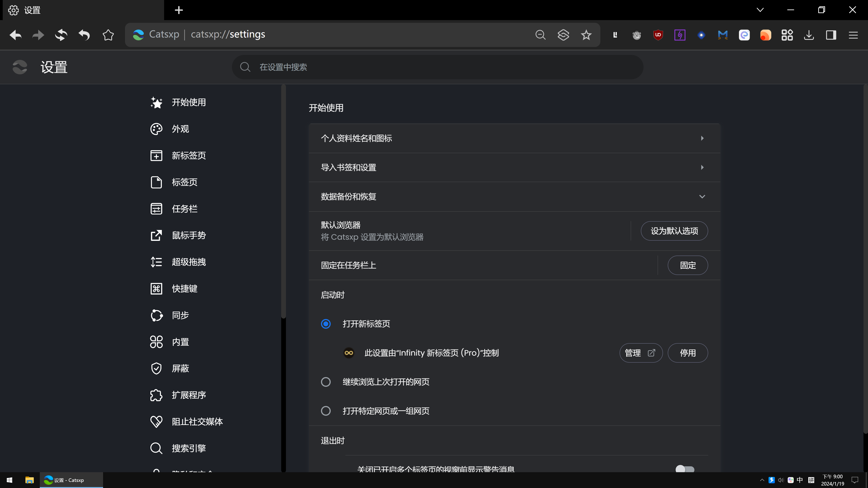Open the extensions grid icon
The width and height of the screenshot is (868, 488).
click(787, 35)
